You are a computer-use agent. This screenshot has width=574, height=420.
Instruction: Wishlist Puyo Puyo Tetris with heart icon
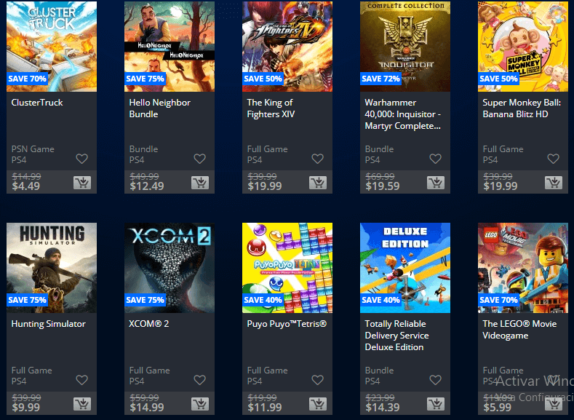(317, 380)
